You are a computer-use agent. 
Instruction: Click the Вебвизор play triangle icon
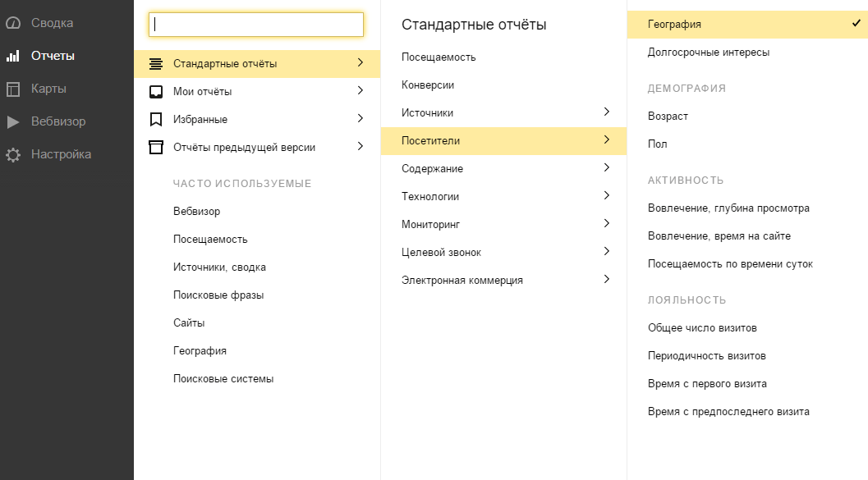pos(13,121)
